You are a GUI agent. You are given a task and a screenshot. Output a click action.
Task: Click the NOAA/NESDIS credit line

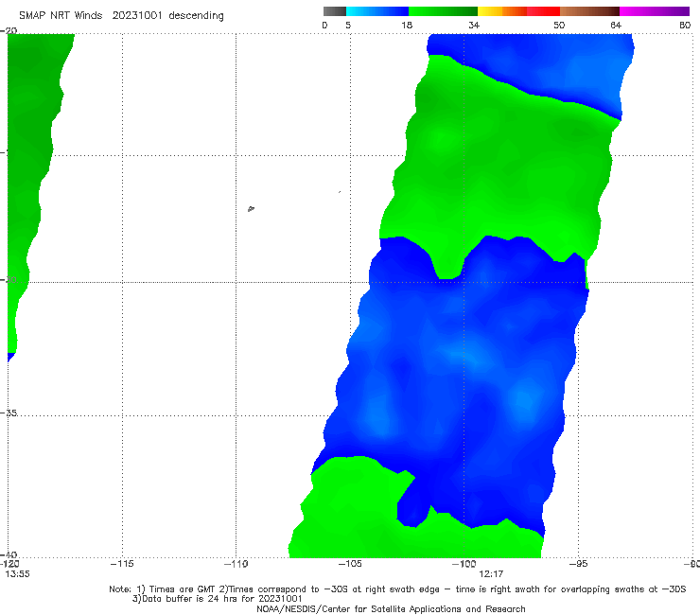tap(391, 608)
